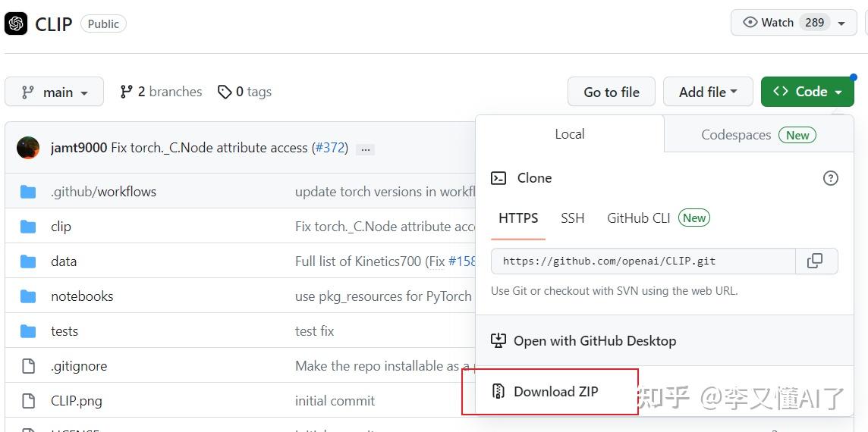Image resolution: width=868 pixels, height=432 pixels.
Task: Open with GitHub Desktop
Action: click(x=594, y=341)
